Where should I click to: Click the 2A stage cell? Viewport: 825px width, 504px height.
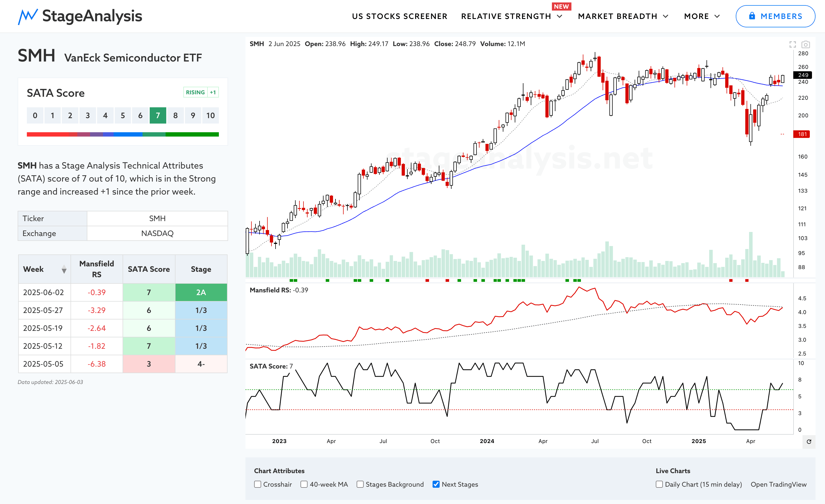(x=201, y=293)
